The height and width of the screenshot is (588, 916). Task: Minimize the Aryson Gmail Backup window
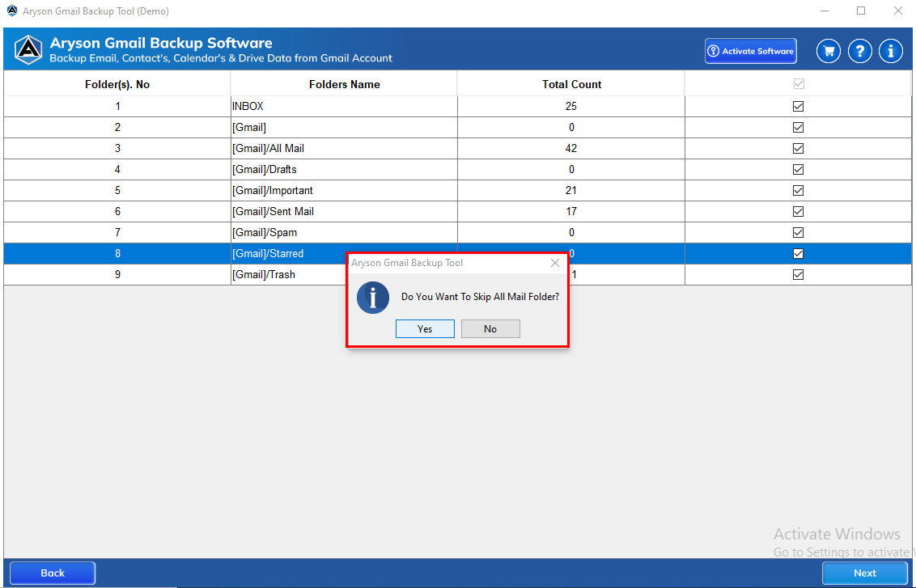(x=825, y=11)
